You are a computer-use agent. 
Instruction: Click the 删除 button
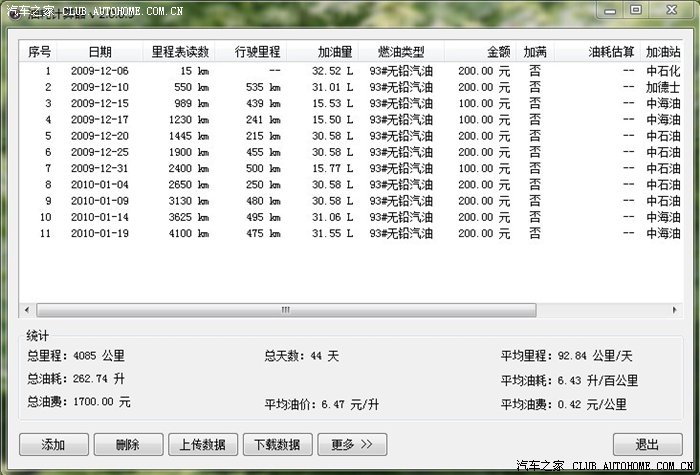click(x=127, y=444)
